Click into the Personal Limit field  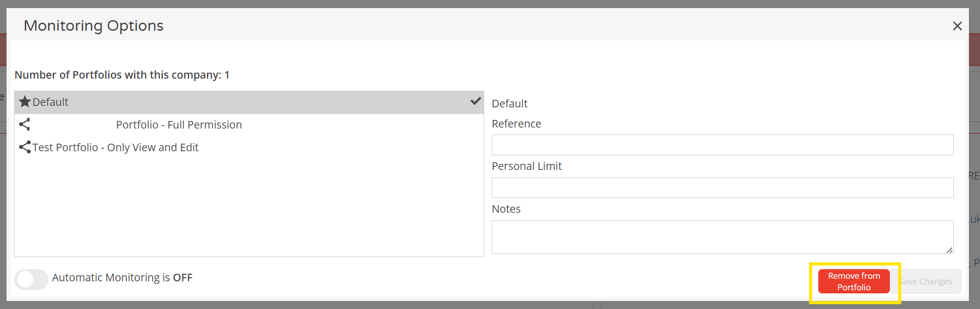[722, 188]
